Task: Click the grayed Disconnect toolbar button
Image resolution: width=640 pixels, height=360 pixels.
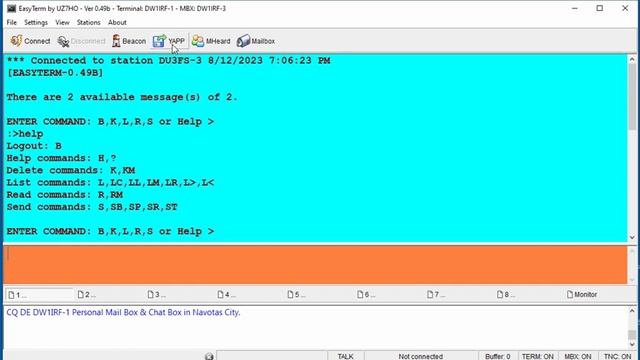Action: click(x=82, y=41)
